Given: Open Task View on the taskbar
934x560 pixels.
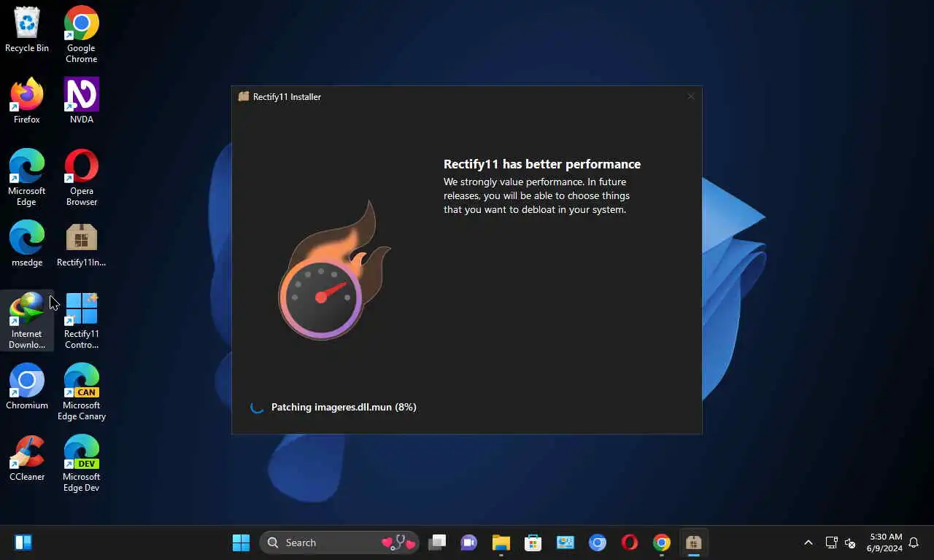Looking at the screenshot, I should (437, 542).
